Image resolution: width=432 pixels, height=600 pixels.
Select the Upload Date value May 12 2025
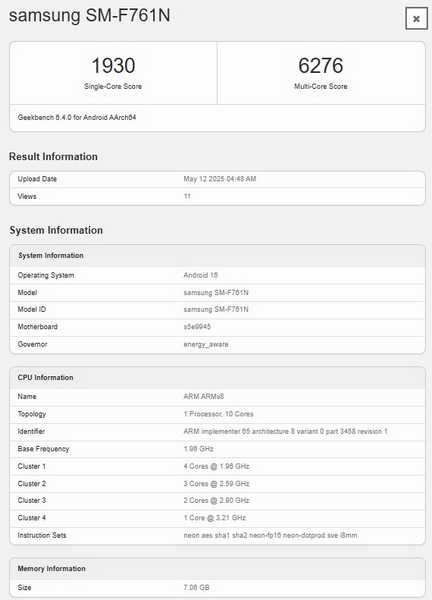[x=220, y=179]
